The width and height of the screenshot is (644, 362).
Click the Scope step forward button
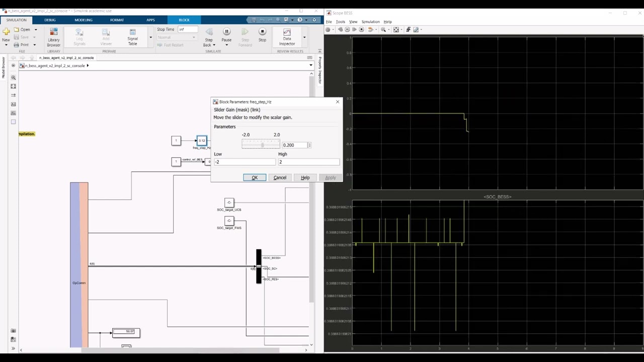[354, 30]
